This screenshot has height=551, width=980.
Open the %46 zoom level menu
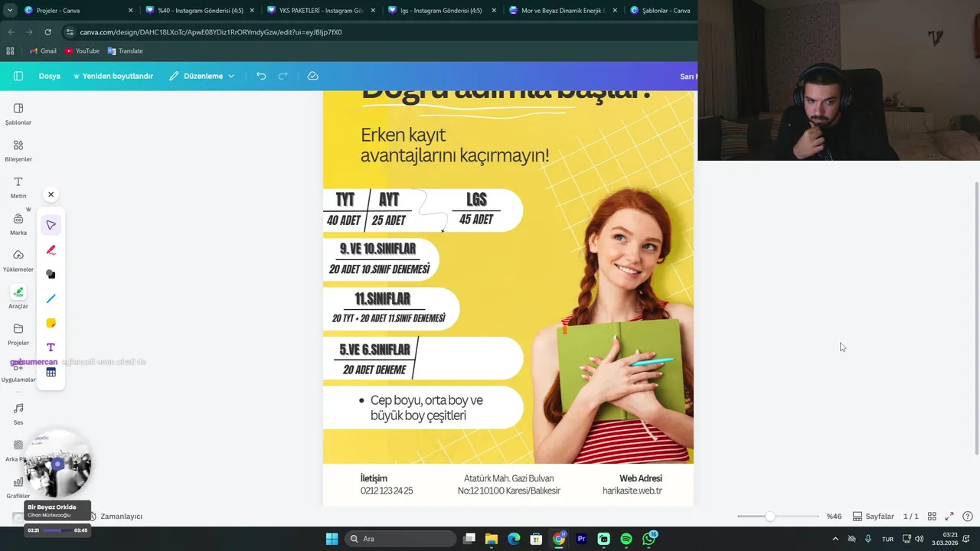coord(834,517)
